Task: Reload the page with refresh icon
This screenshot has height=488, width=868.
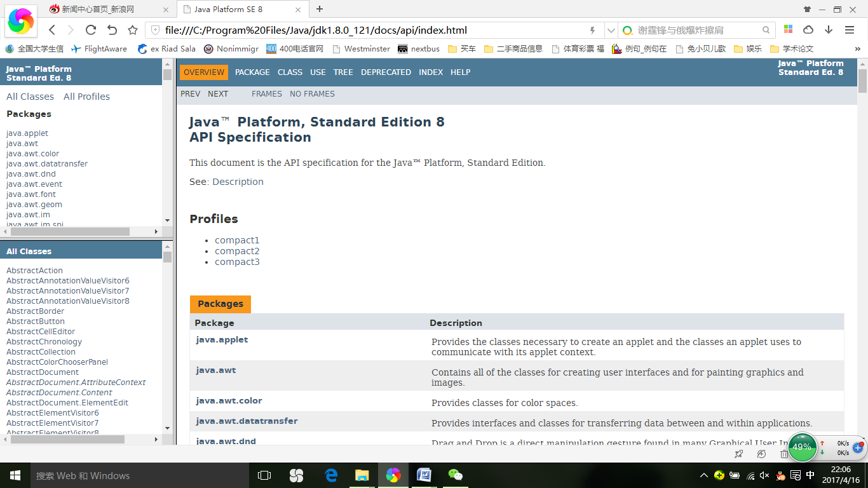Action: tap(91, 30)
